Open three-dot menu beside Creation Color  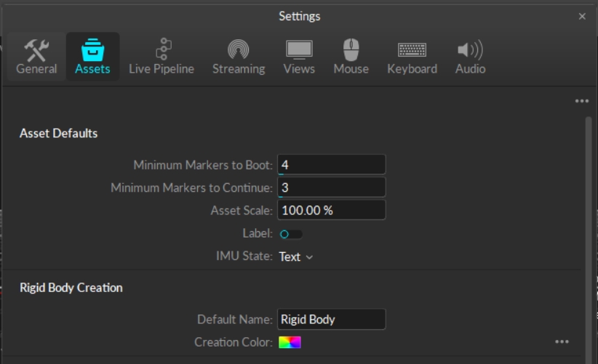(x=562, y=341)
